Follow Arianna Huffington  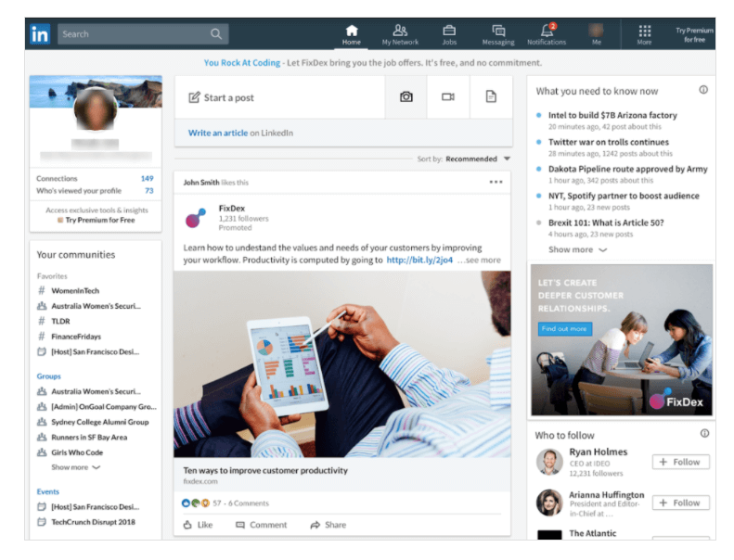click(x=680, y=503)
